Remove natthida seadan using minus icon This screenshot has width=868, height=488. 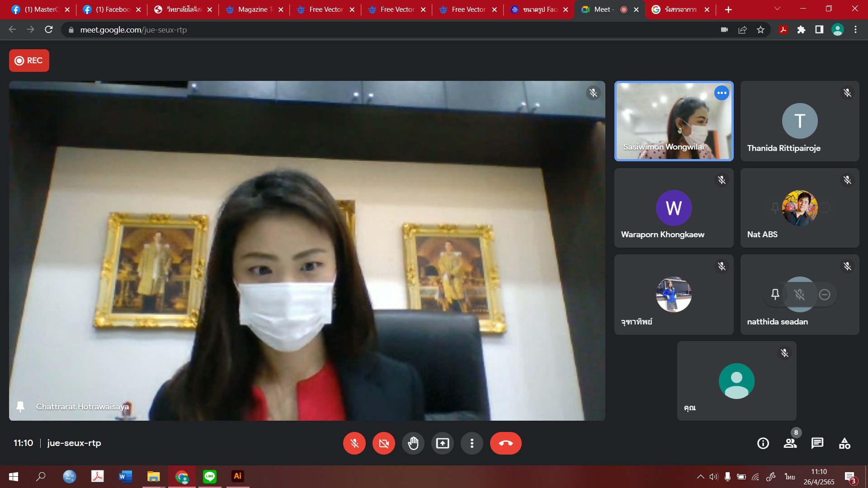(824, 295)
